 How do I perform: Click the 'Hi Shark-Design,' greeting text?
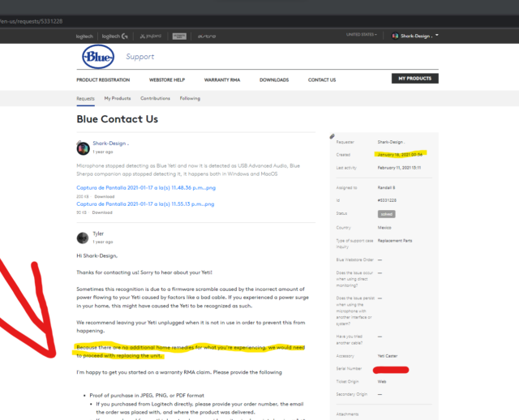click(x=97, y=256)
